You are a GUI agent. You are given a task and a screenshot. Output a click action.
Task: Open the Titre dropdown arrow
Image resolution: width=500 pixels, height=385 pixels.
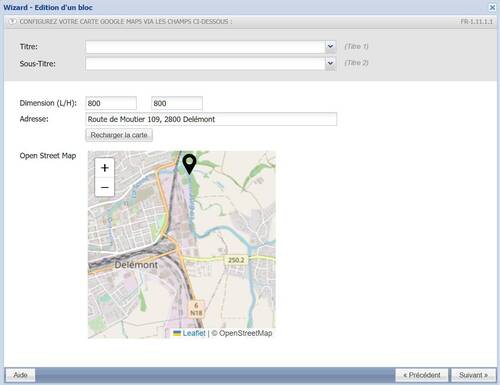click(x=330, y=46)
